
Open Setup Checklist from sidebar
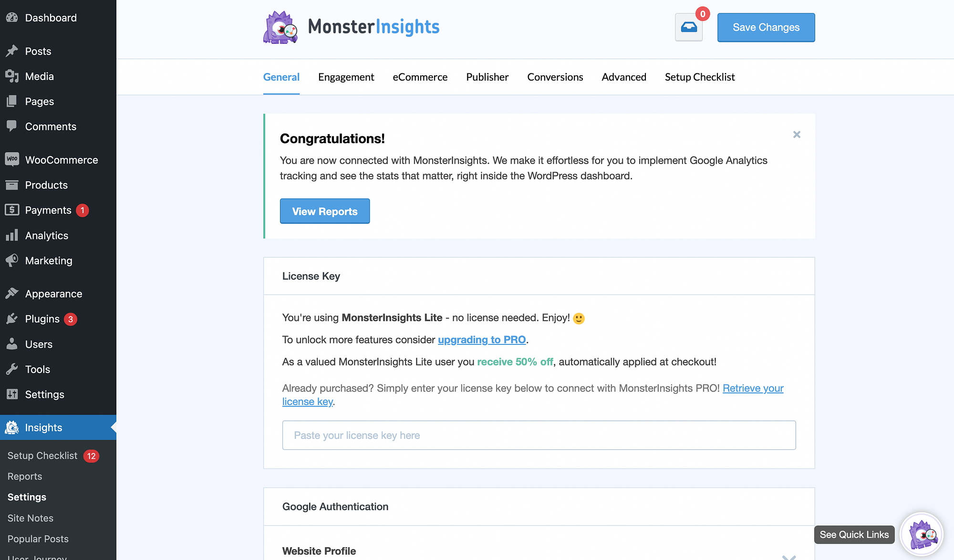point(42,456)
